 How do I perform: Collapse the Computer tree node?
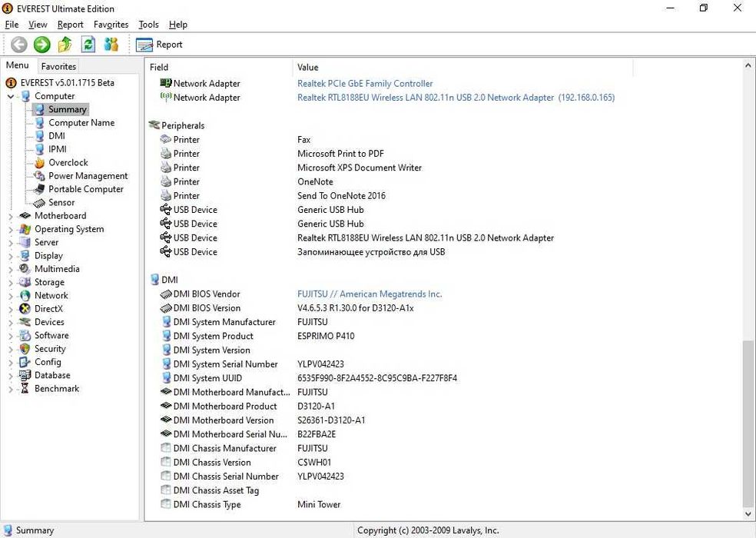click(11, 97)
